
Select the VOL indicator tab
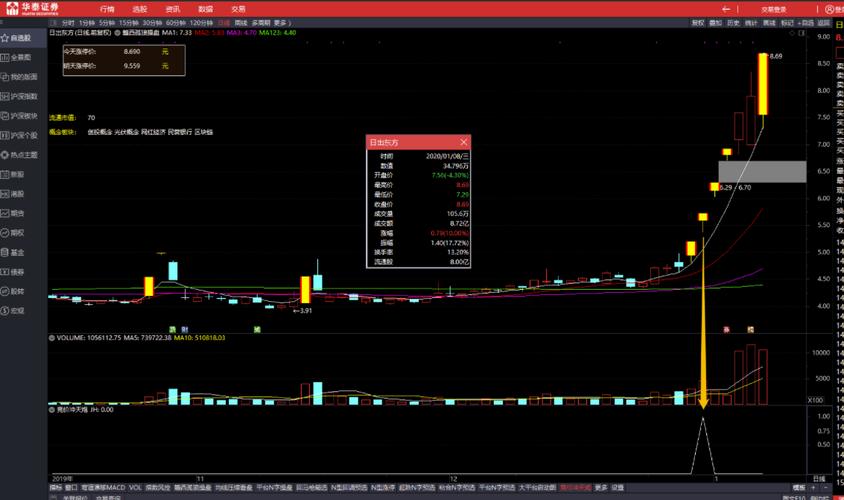136,488
